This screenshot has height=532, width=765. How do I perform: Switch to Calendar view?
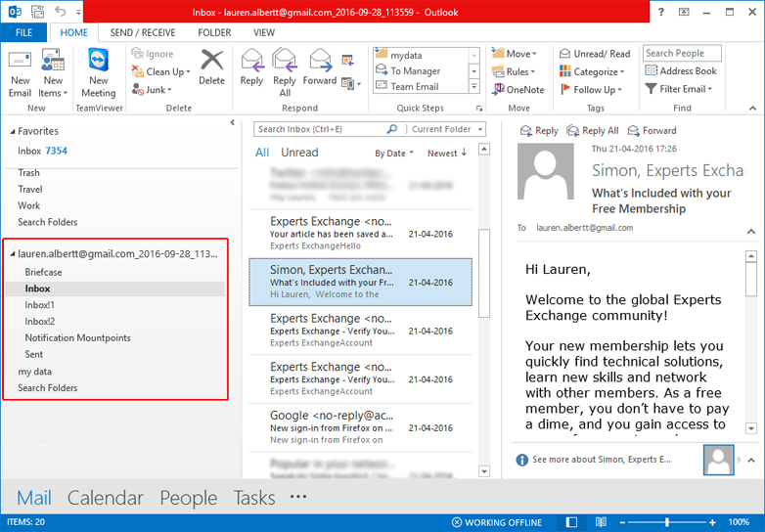click(x=106, y=498)
